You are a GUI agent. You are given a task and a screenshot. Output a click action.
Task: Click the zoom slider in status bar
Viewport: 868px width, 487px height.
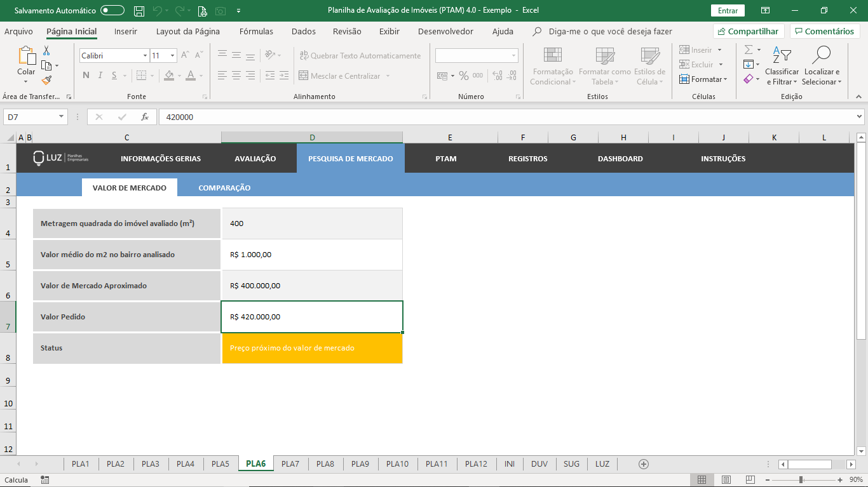(801, 479)
